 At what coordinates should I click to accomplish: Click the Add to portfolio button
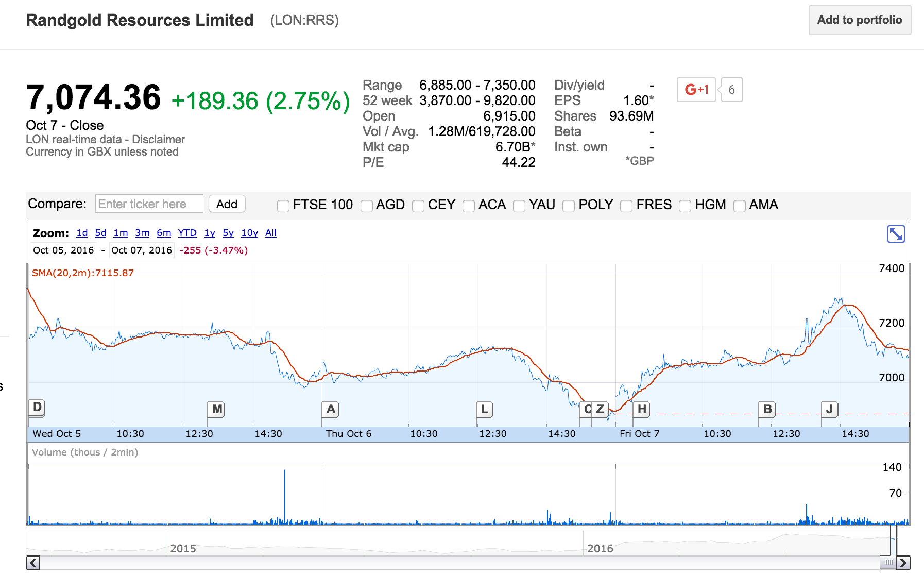tap(860, 20)
